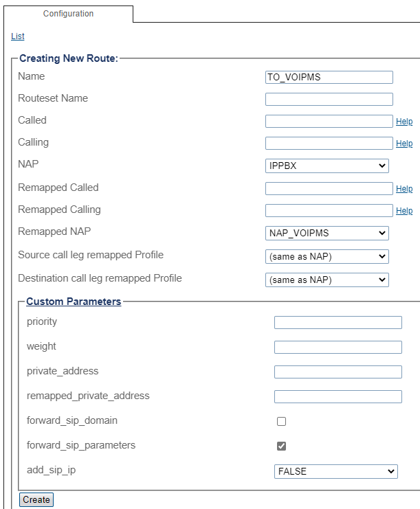Open Help link beside Calling field

point(404,144)
